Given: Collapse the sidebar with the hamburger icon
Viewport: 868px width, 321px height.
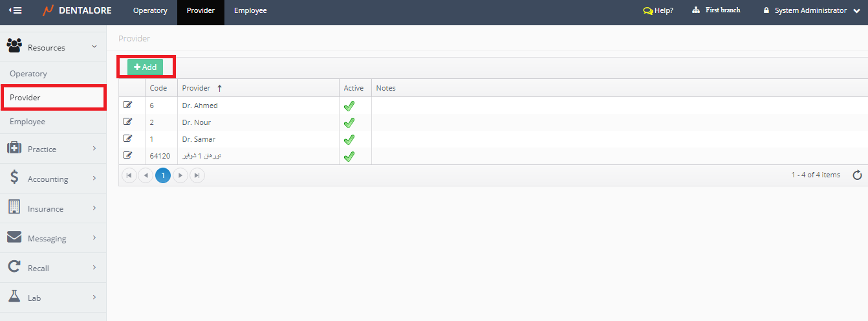Looking at the screenshot, I should point(15,10).
